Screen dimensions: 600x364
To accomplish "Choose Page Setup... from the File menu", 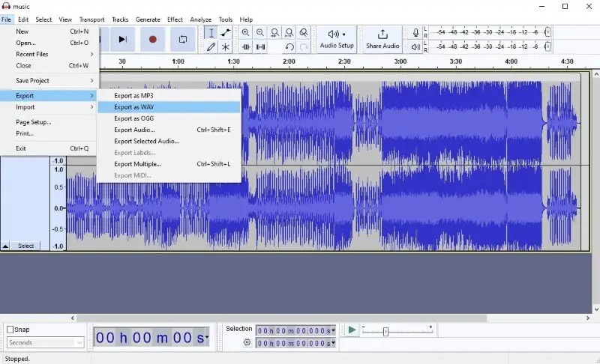I will (x=49, y=122).
